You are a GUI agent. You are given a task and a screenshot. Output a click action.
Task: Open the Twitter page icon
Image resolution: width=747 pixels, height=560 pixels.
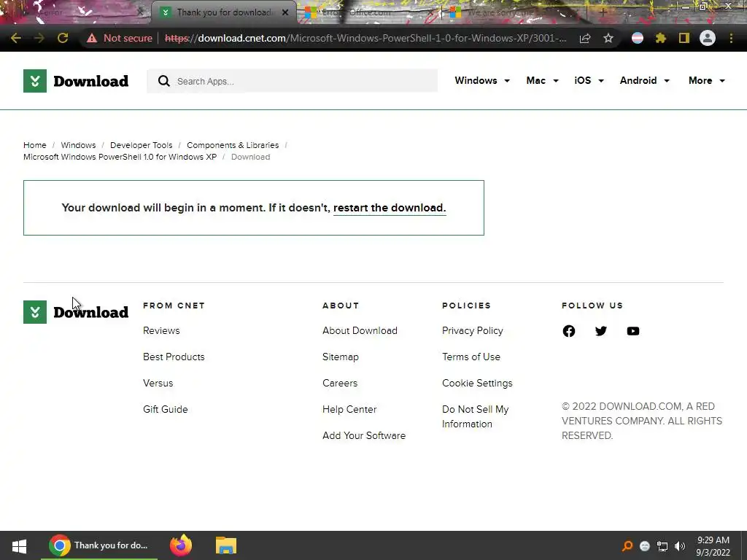click(601, 331)
